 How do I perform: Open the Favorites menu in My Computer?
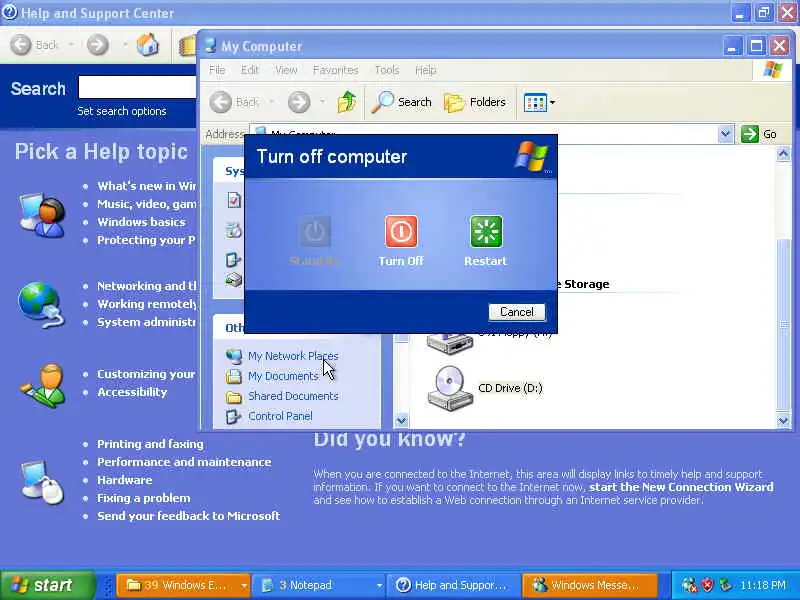pyautogui.click(x=335, y=70)
